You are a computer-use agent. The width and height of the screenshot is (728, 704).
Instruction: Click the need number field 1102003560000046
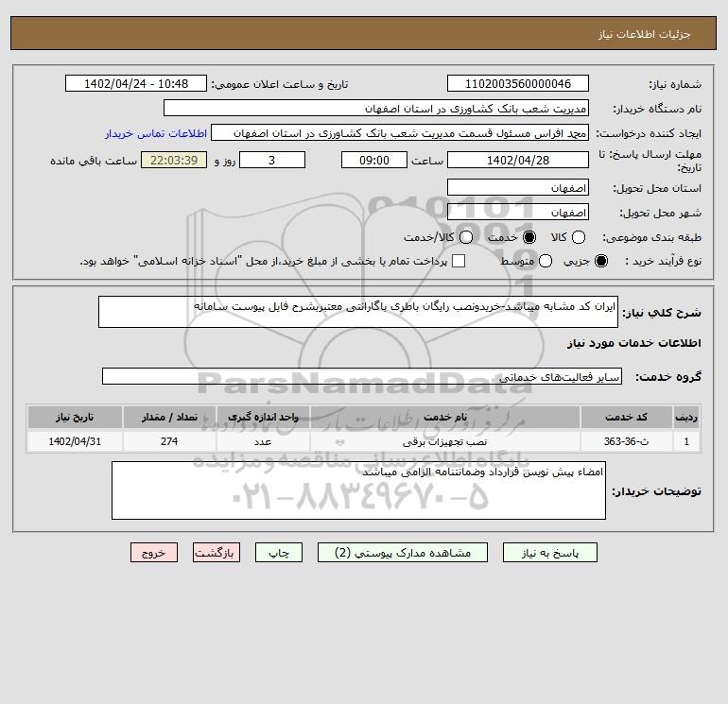coord(518,84)
